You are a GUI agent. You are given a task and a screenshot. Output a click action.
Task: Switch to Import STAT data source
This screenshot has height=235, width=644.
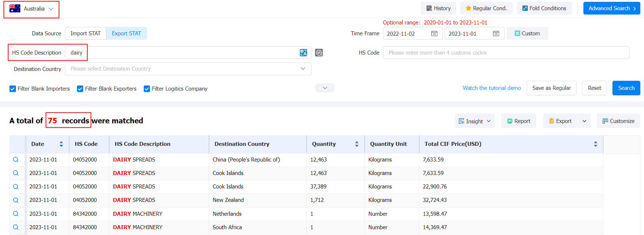[86, 33]
